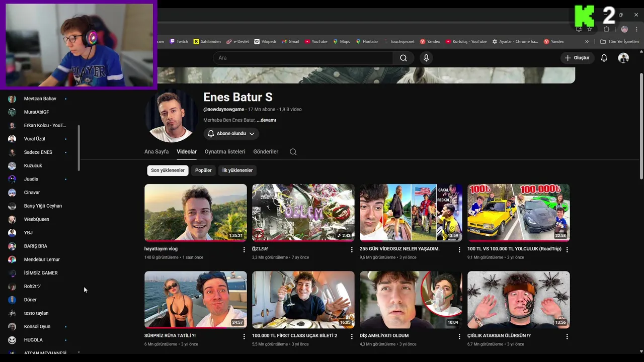The height and width of the screenshot is (362, 644).
Task: Open the Oynatma listeleri tab
Action: pyautogui.click(x=225, y=152)
